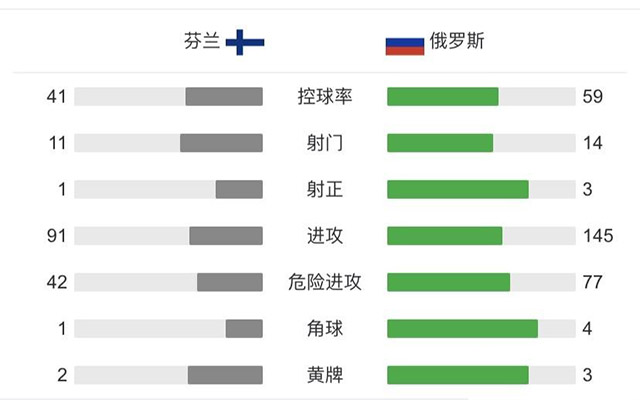The height and width of the screenshot is (400, 640).
Task: Click the 危险进攻 stat label
Action: point(325,282)
